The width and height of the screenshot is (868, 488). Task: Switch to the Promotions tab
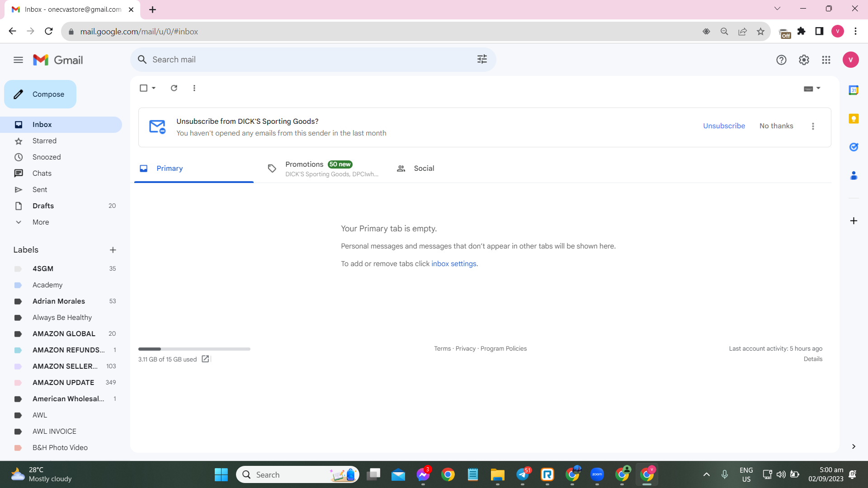pyautogui.click(x=322, y=168)
